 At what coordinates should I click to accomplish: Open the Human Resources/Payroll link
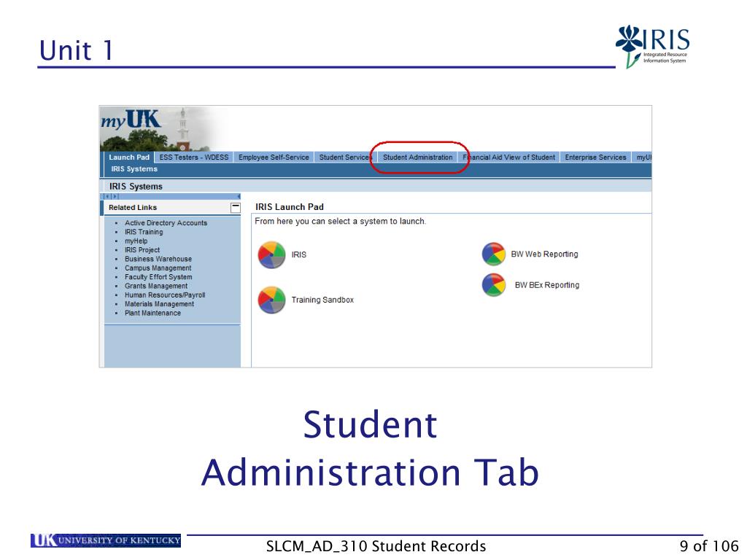click(165, 295)
